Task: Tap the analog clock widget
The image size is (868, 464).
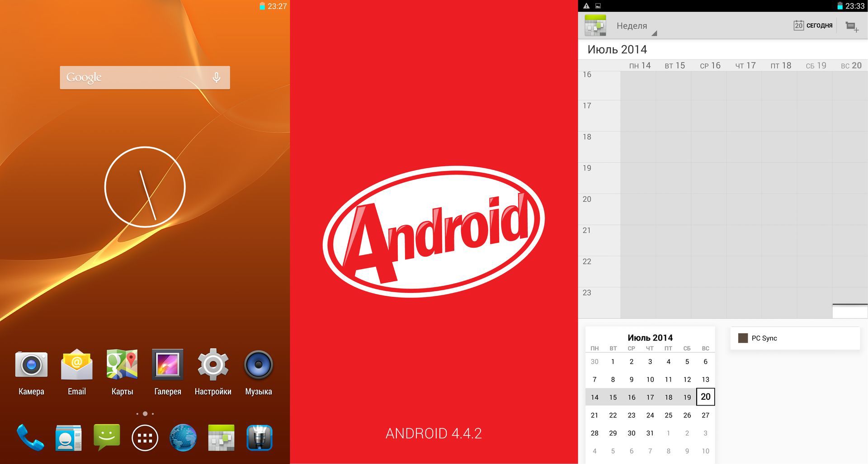Action: click(145, 187)
